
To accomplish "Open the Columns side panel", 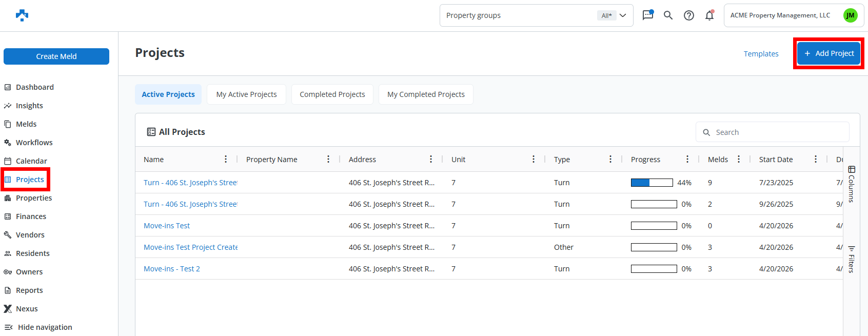I will pyautogui.click(x=851, y=184).
